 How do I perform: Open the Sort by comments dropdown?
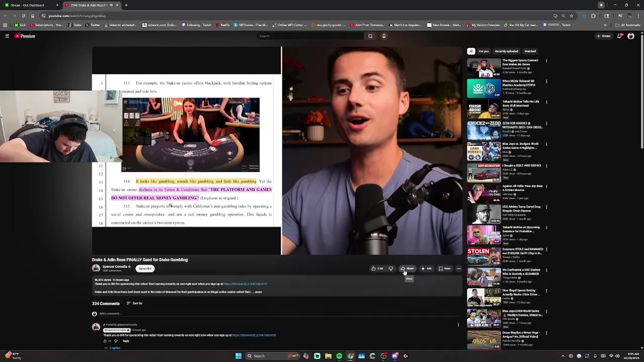134,304
